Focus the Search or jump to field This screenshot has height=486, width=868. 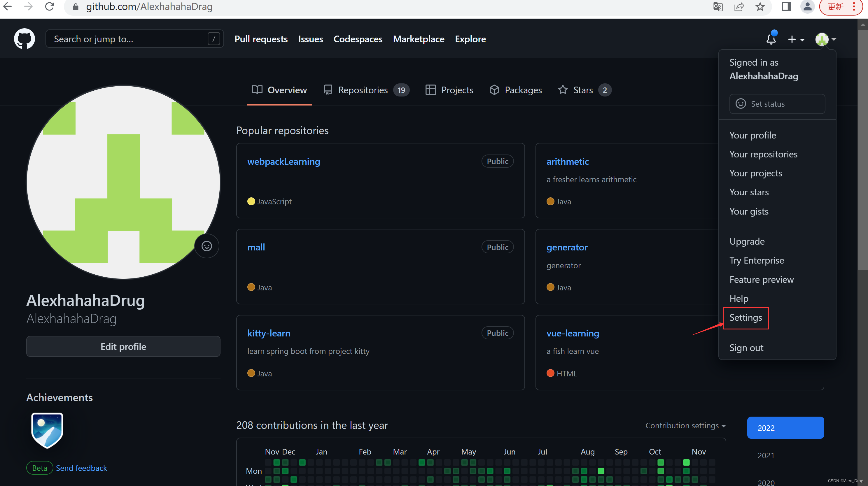pyautogui.click(x=134, y=39)
